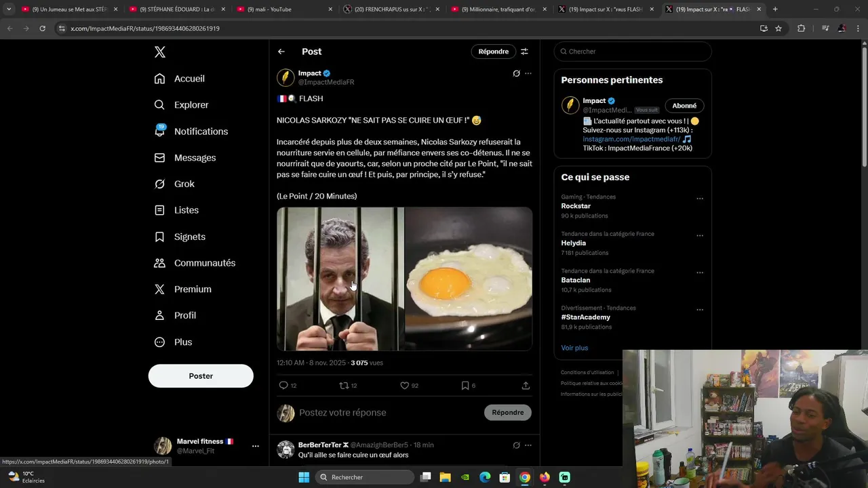
Task: Open BerBerTerTer reply three-dot menu
Action: pos(528,445)
